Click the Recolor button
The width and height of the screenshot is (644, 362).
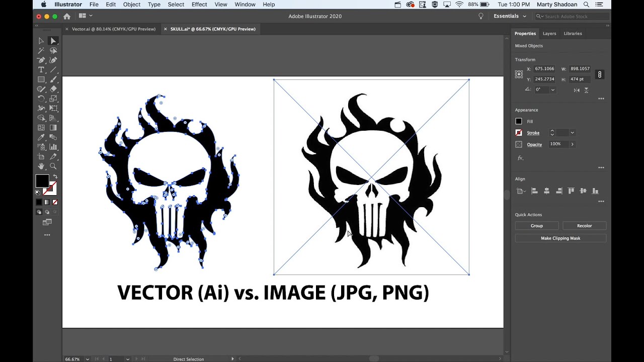[584, 226]
